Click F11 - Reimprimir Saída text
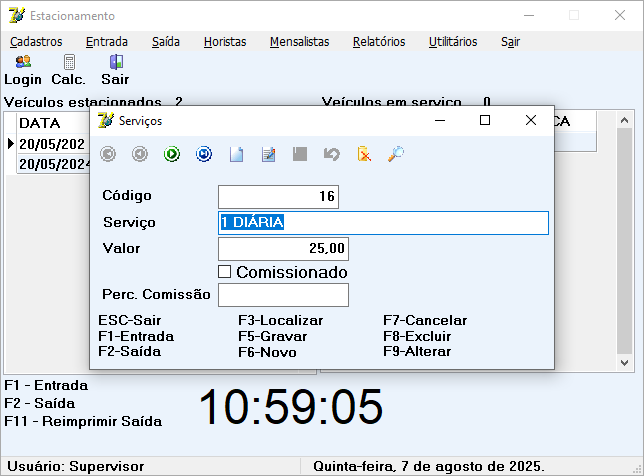 point(83,421)
